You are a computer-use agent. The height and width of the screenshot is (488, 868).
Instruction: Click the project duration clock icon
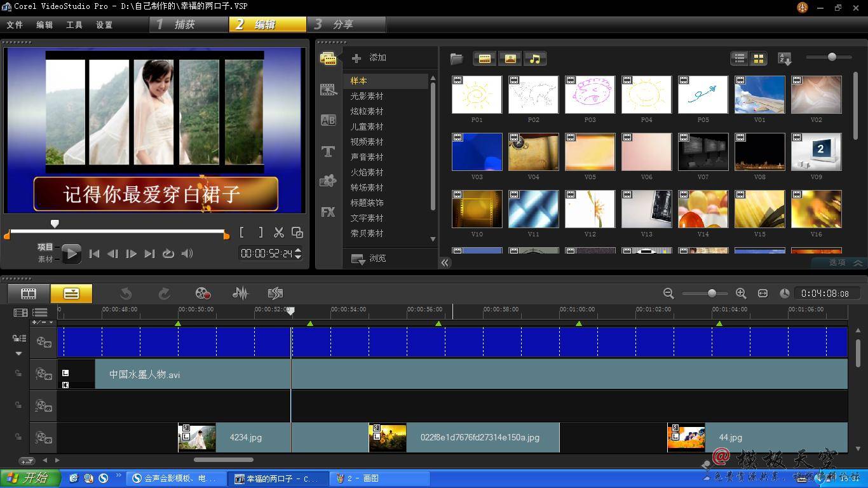tap(785, 293)
